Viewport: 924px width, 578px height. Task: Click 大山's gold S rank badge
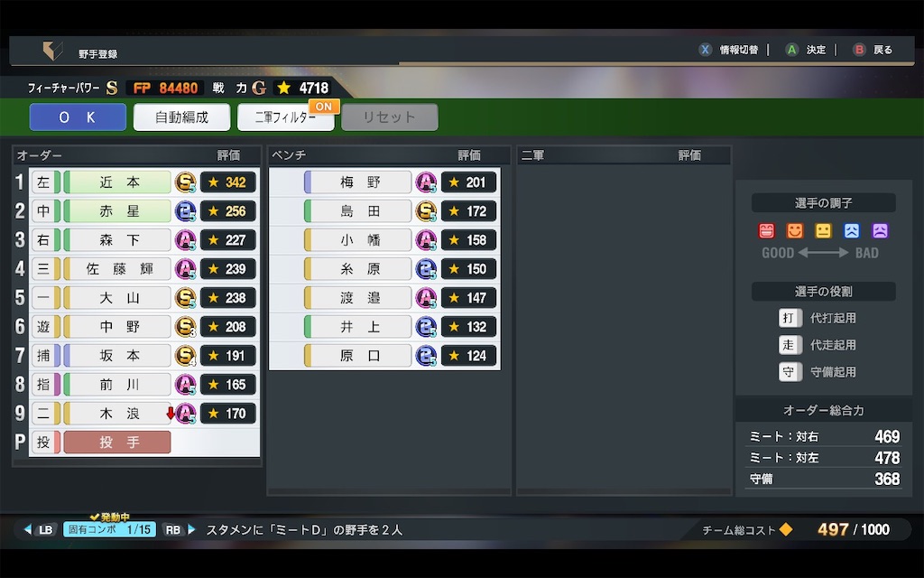pyautogui.click(x=186, y=298)
